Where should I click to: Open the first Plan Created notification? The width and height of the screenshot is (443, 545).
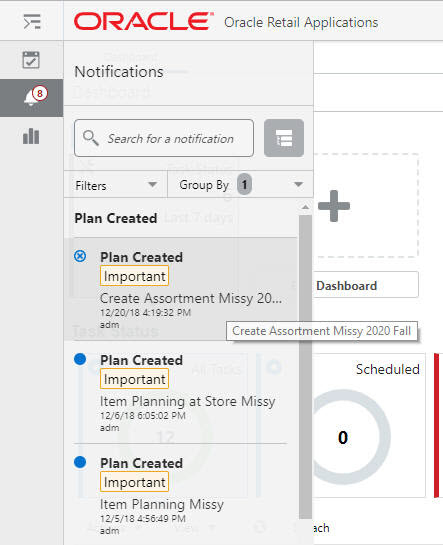181,289
